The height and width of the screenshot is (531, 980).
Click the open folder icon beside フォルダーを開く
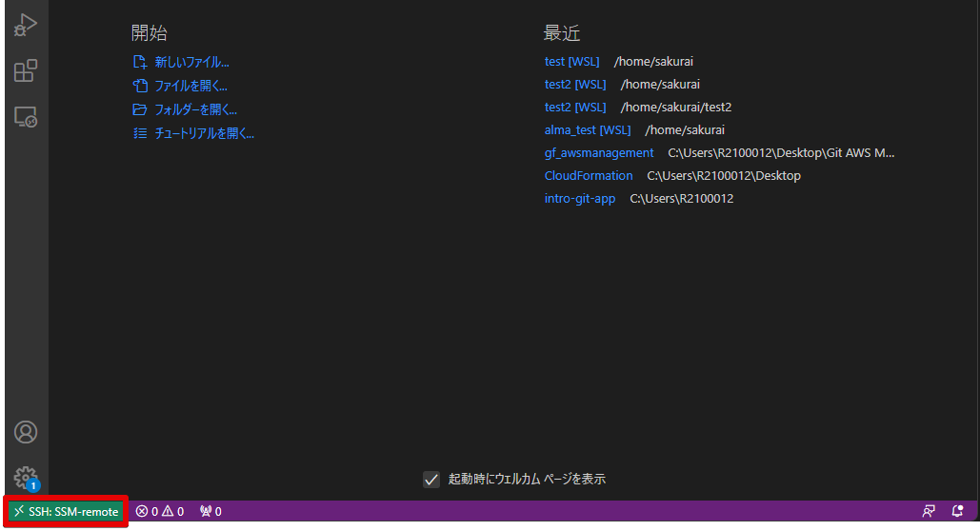[140, 109]
